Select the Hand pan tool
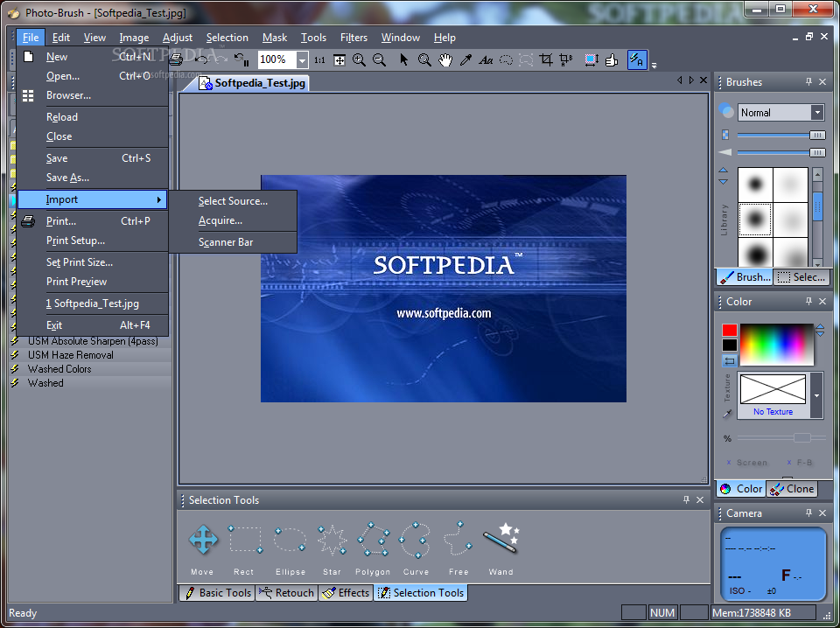The image size is (840, 628). click(445, 59)
